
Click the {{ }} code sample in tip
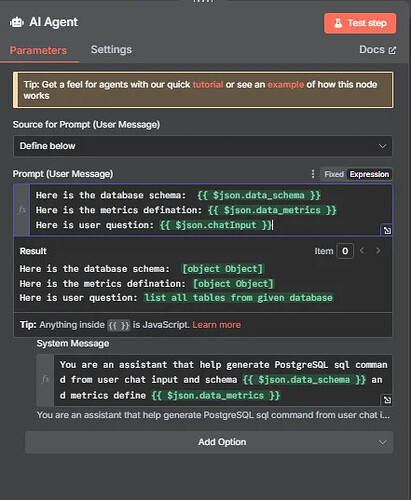click(x=119, y=325)
